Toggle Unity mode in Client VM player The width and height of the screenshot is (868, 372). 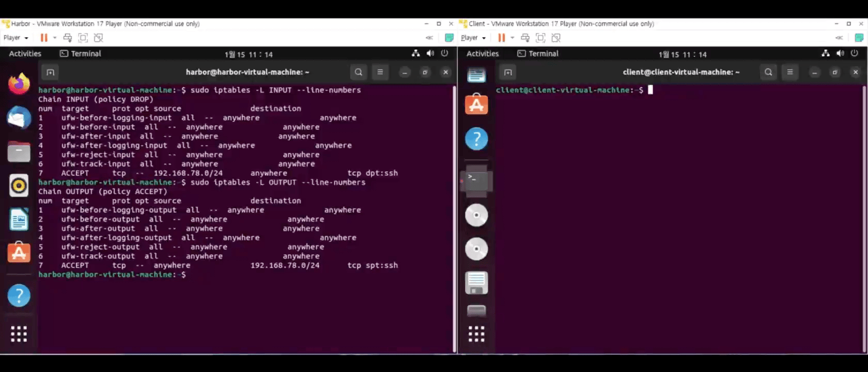tap(556, 38)
